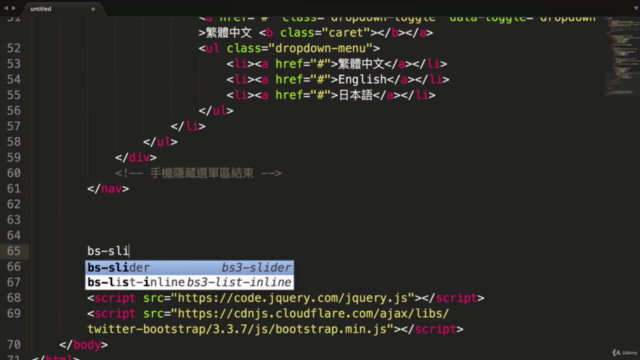Click the bs3-slider snippet description
This screenshot has width=640, height=360.
(256, 267)
